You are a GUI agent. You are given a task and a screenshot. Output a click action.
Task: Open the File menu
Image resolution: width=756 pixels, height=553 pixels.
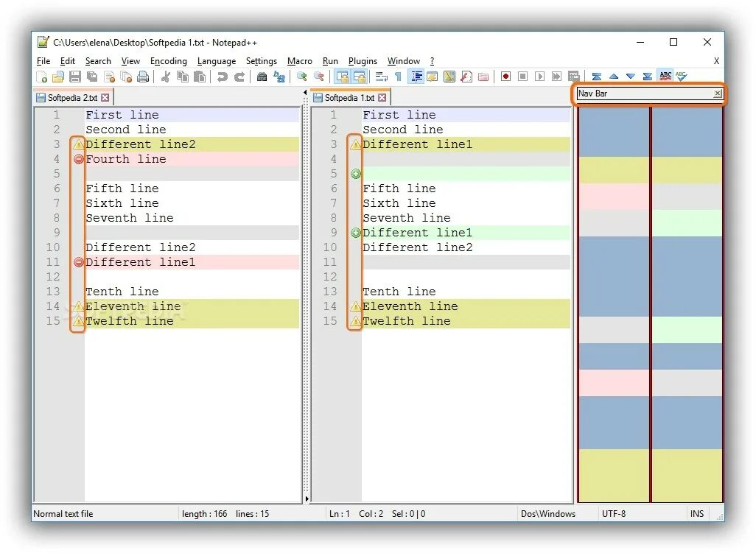click(43, 61)
